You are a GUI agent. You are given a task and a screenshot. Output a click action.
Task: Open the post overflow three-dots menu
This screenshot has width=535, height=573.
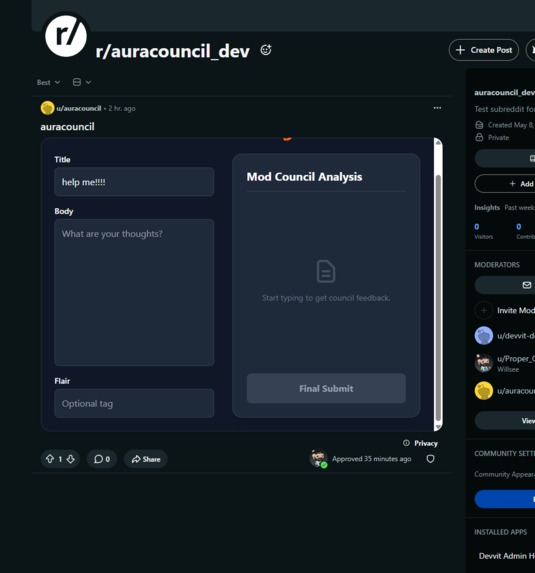pyautogui.click(x=437, y=108)
